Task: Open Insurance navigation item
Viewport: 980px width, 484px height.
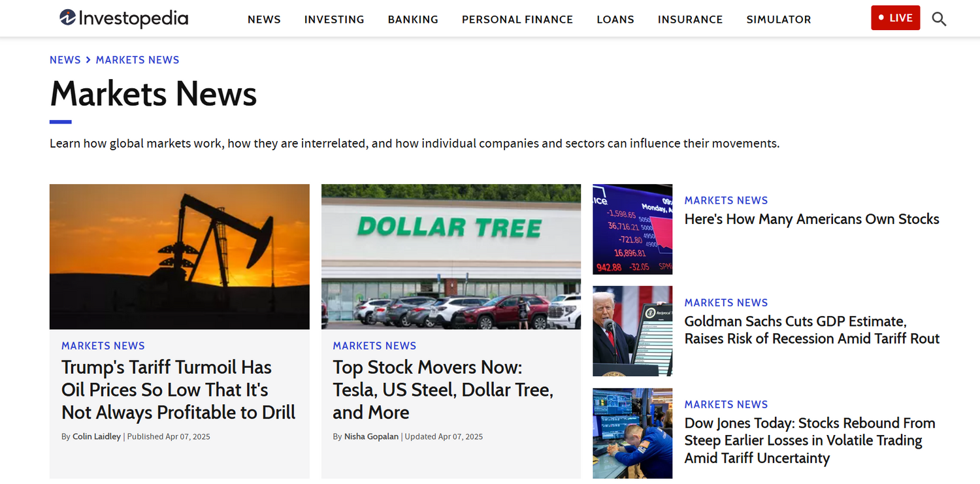Action: [690, 20]
